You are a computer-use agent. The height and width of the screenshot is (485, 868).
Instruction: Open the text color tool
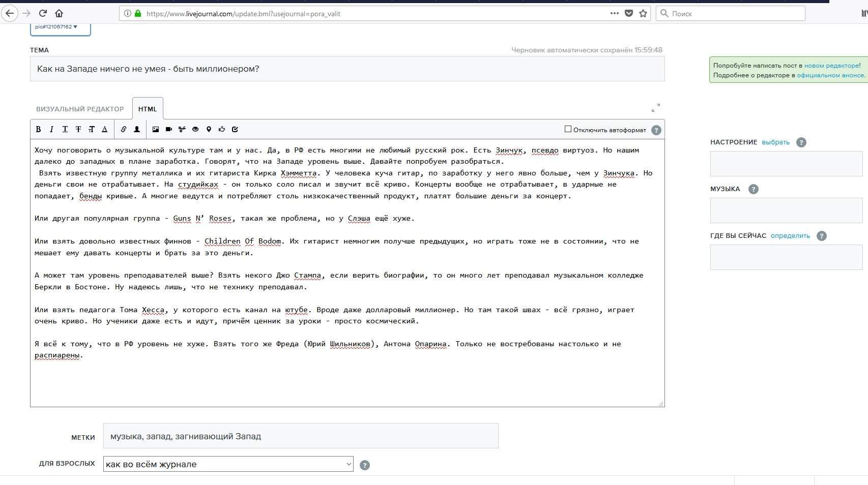coord(105,130)
